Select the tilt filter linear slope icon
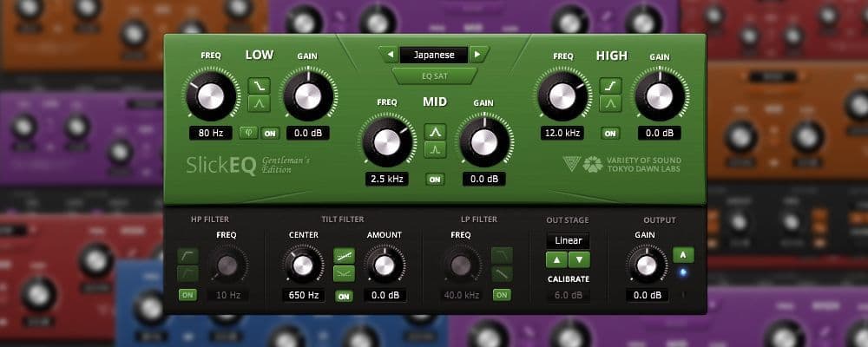The height and width of the screenshot is (347, 868). click(344, 257)
